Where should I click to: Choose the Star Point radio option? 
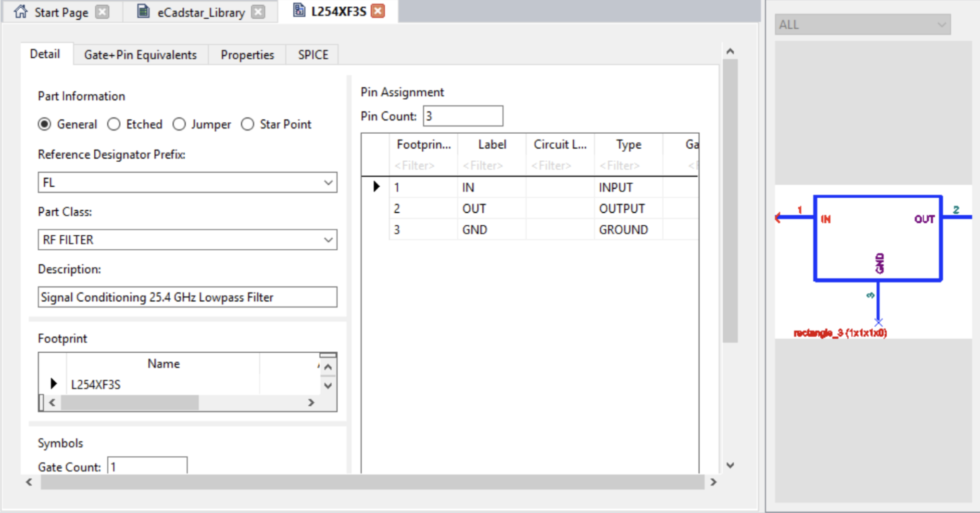(x=248, y=124)
